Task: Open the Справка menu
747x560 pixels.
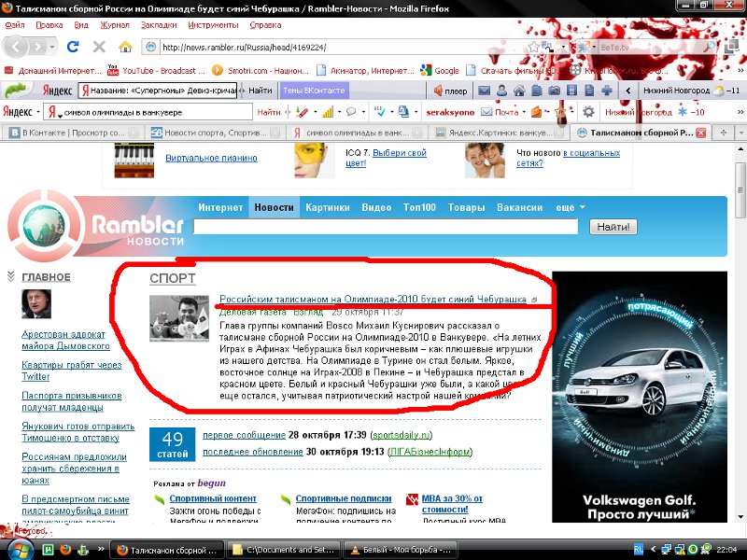Action: click(x=265, y=25)
